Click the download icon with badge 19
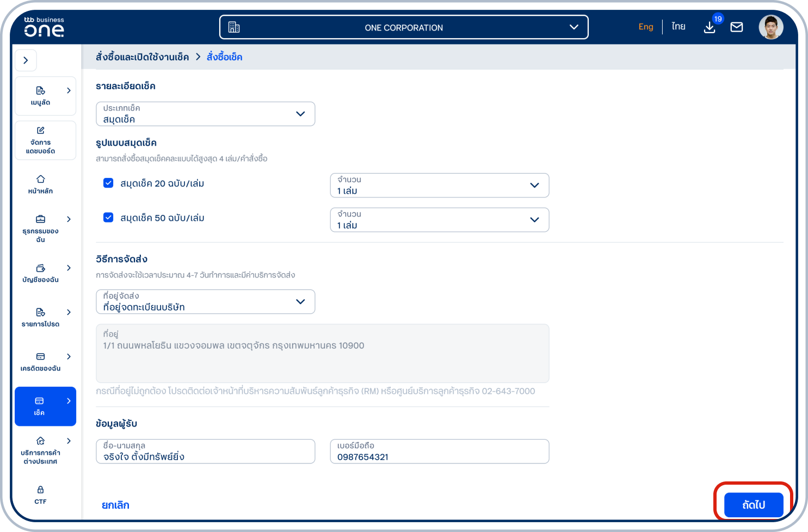 tap(710, 27)
